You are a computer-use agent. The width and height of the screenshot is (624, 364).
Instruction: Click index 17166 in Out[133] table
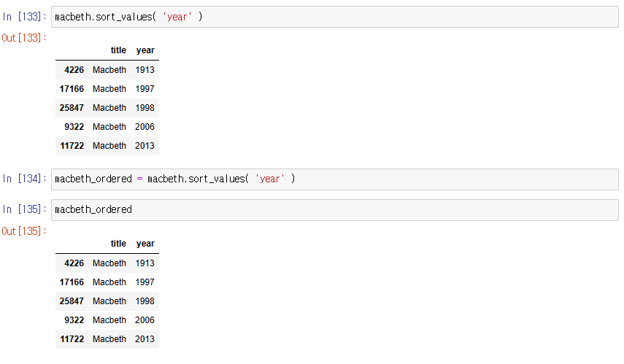tap(72, 89)
